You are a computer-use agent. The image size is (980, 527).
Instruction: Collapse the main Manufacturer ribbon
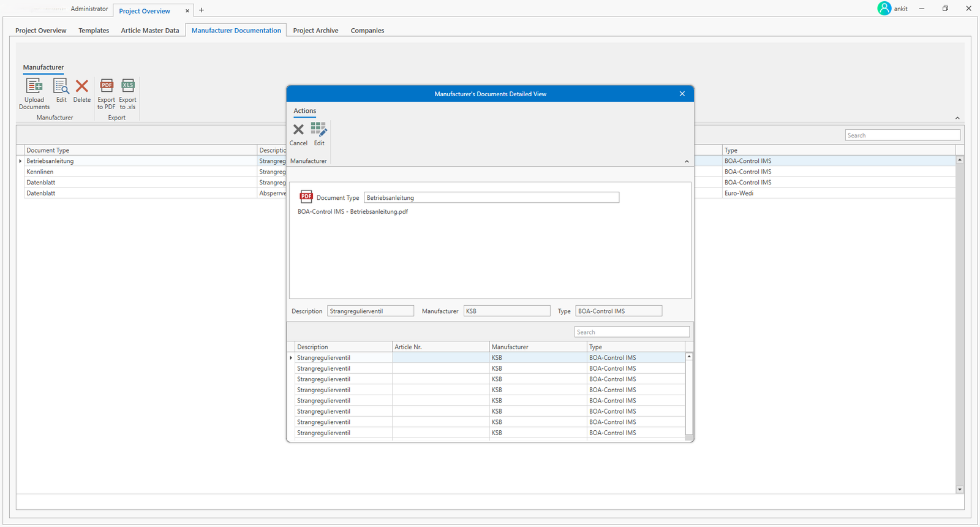click(957, 118)
